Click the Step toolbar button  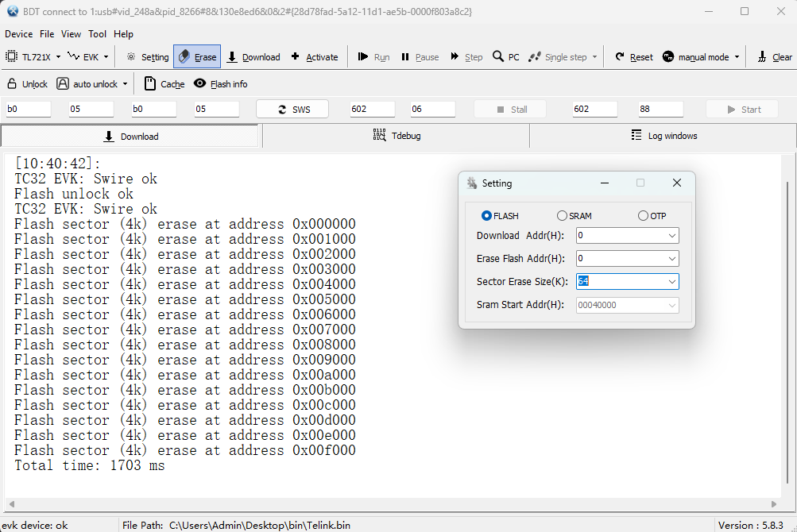(466, 57)
